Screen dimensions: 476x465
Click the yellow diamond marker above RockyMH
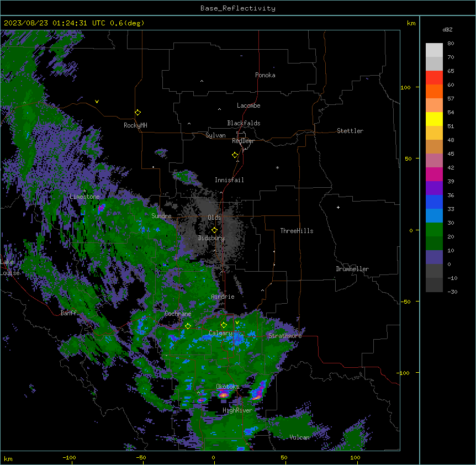pyautogui.click(x=138, y=113)
